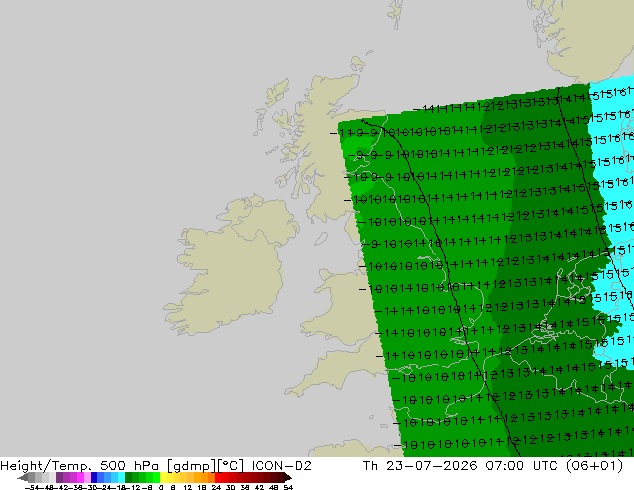Click the '[gdmp]' unit label
This screenshot has height=490, width=634.
coord(192,466)
